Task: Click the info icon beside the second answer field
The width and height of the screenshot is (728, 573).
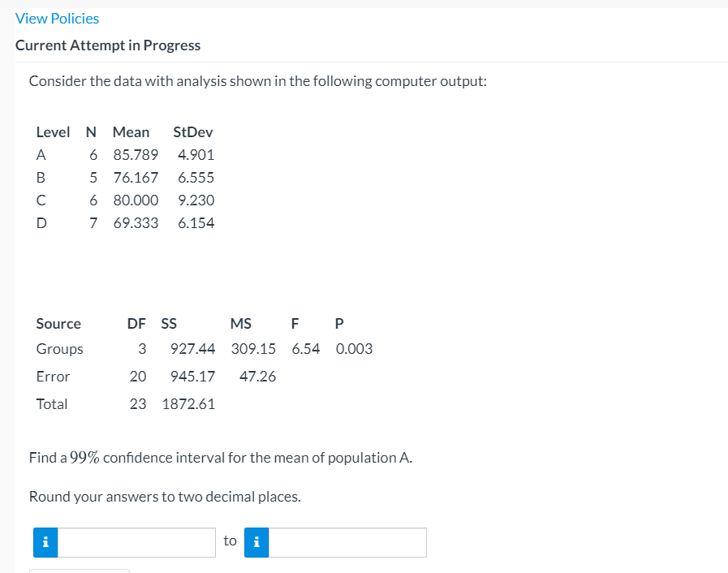Action: [256, 542]
